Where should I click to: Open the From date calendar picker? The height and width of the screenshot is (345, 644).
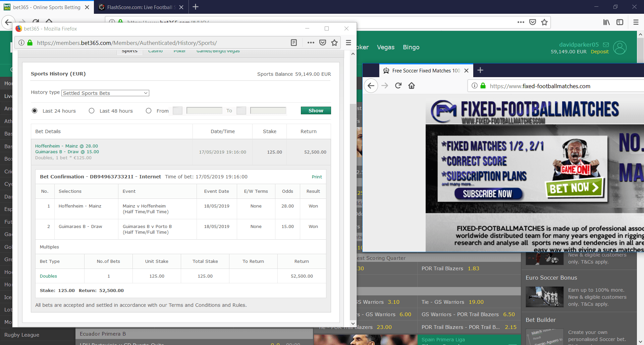coord(177,111)
